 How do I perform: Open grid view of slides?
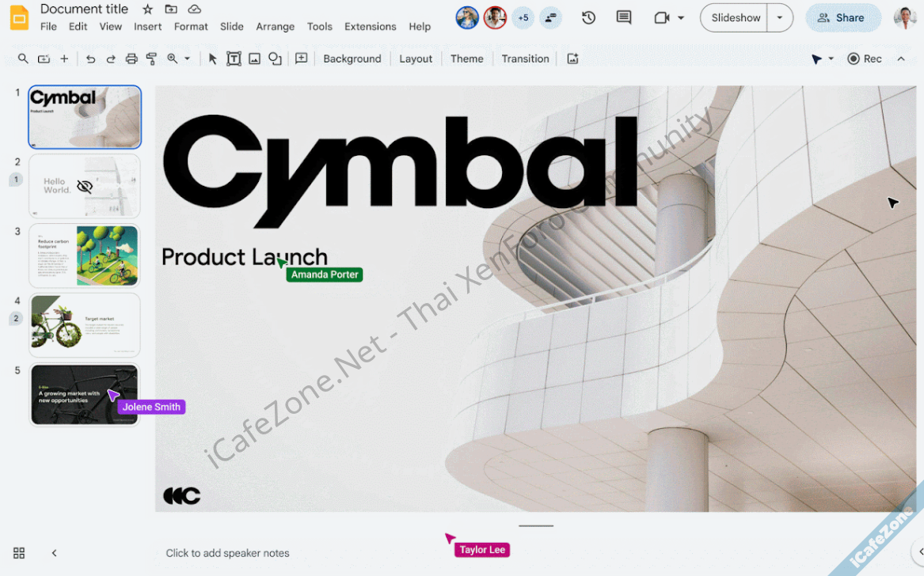19,553
